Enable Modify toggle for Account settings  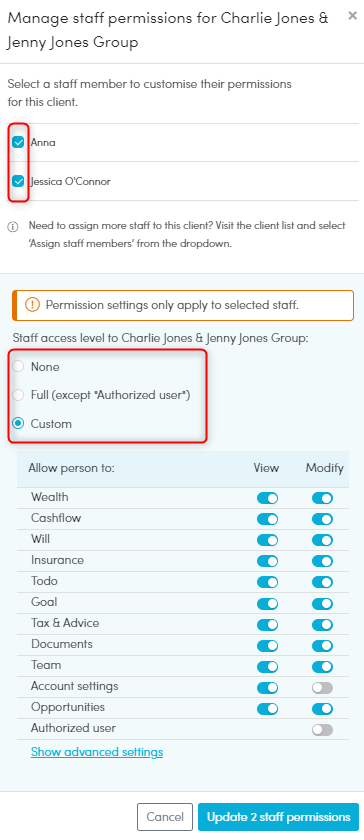[322, 688]
